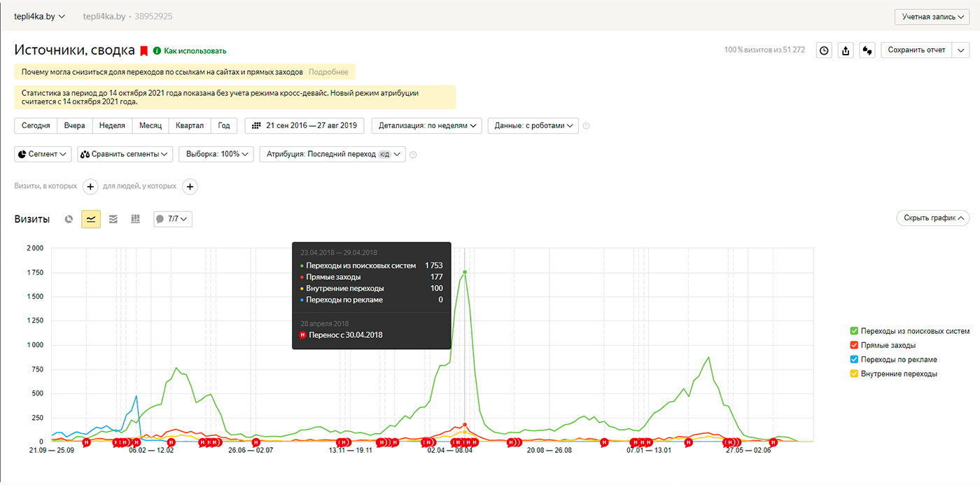Click the 'Источники, сводка' report title
The height and width of the screenshot is (485, 980).
coord(75,50)
